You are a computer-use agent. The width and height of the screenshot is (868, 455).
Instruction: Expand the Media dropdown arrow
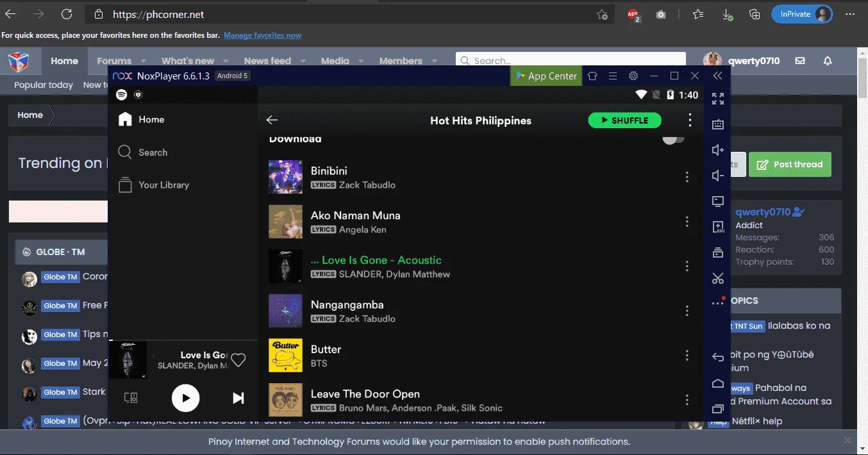coord(361,62)
